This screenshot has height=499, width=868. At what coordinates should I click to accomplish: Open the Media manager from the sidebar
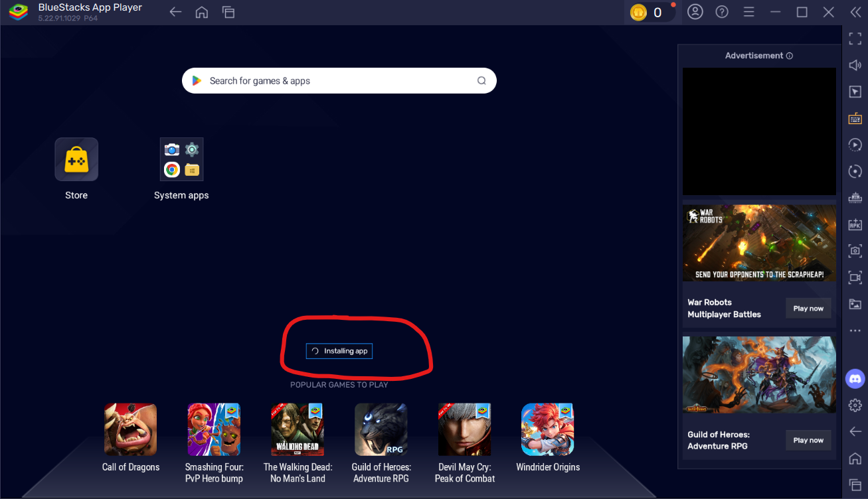tap(855, 304)
